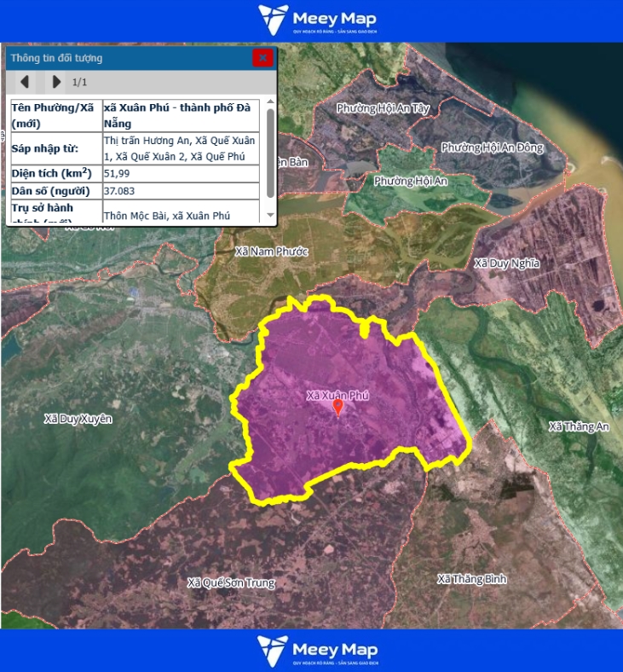Click the bottom Meey Map logo
This screenshot has width=623, height=672.
click(x=317, y=651)
